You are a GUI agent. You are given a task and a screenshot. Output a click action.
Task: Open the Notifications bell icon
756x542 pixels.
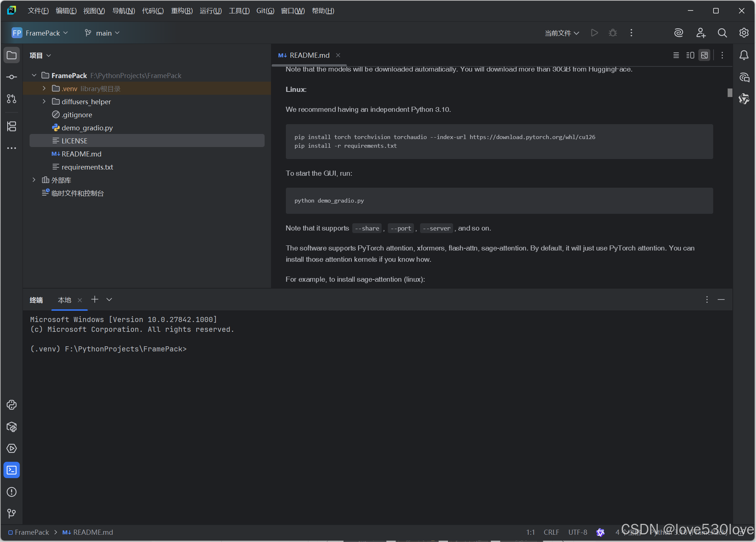point(744,55)
